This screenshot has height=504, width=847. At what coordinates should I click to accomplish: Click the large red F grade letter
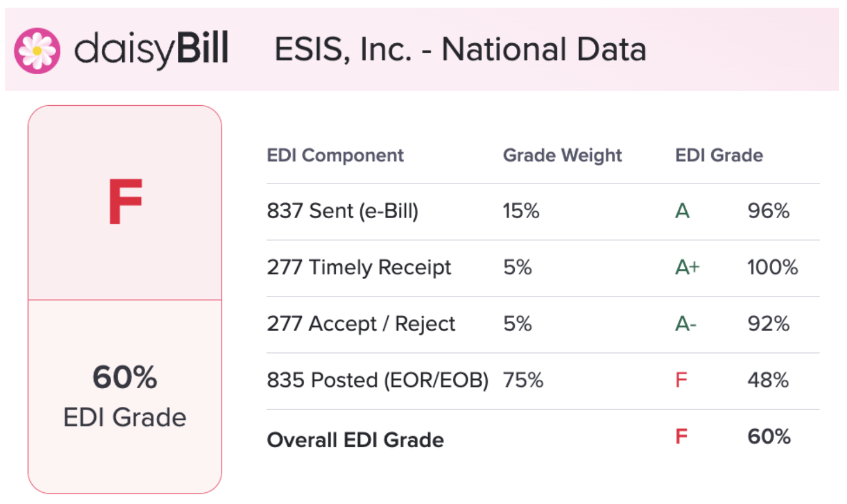tap(125, 202)
